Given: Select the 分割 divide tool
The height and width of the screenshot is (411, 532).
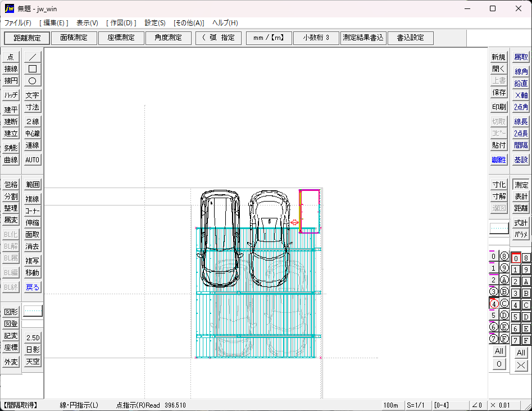Looking at the screenshot, I should [11, 197].
